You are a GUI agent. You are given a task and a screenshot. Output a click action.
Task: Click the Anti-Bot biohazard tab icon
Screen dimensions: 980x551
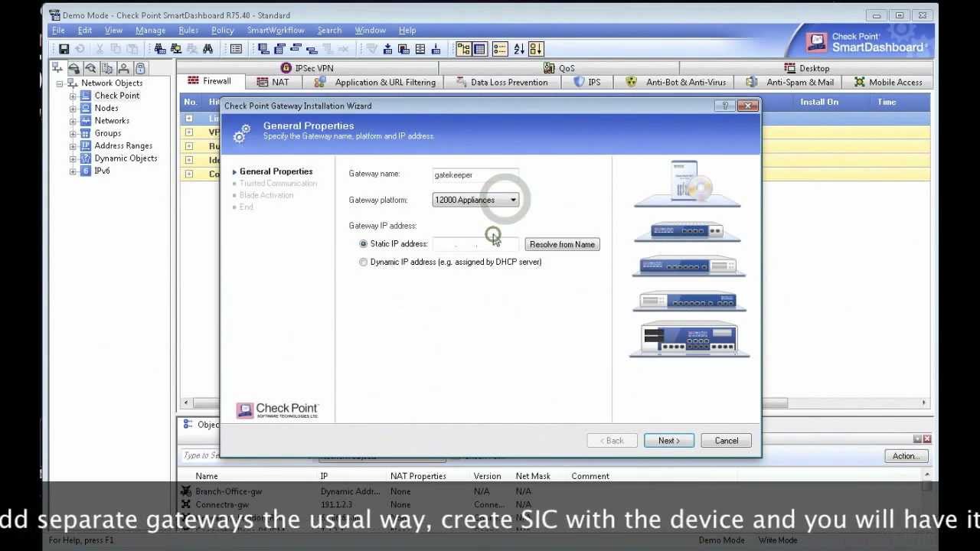(631, 82)
